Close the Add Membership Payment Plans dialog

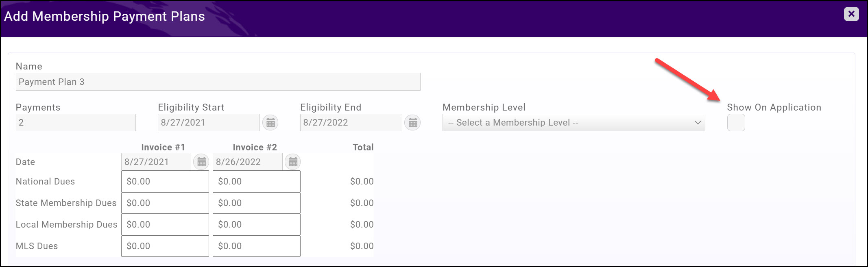(851, 14)
